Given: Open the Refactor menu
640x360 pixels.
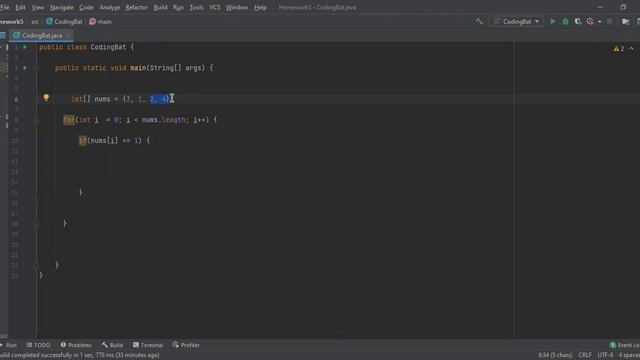Looking at the screenshot, I should pyautogui.click(x=136, y=7).
